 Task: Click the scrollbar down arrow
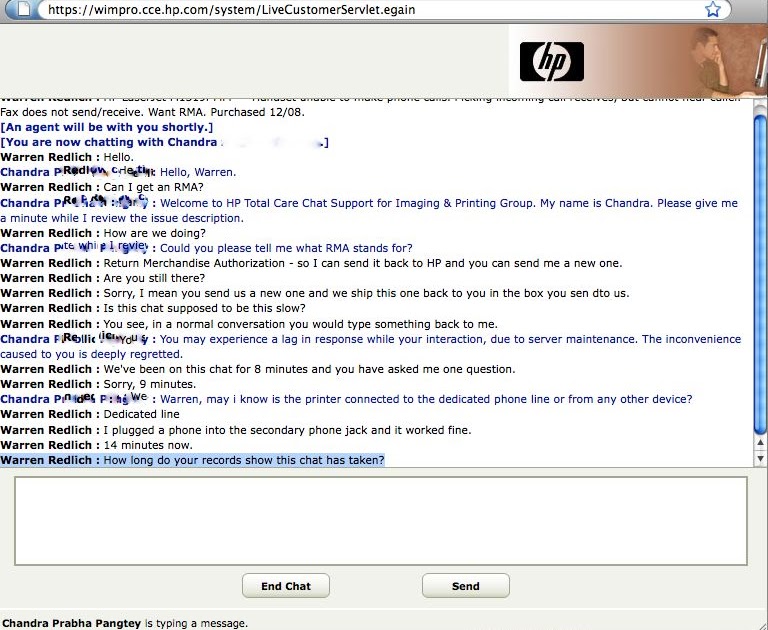coord(760,459)
